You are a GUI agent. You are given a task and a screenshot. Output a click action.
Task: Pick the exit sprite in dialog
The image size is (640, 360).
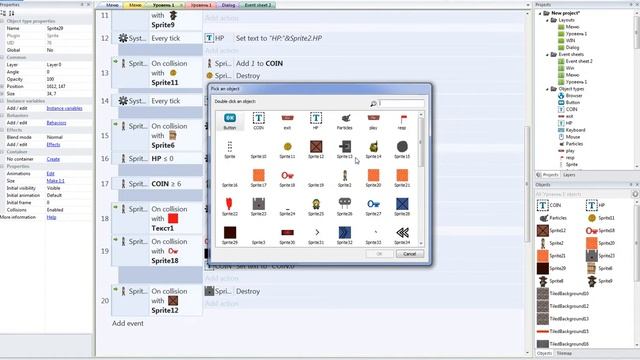(x=287, y=121)
